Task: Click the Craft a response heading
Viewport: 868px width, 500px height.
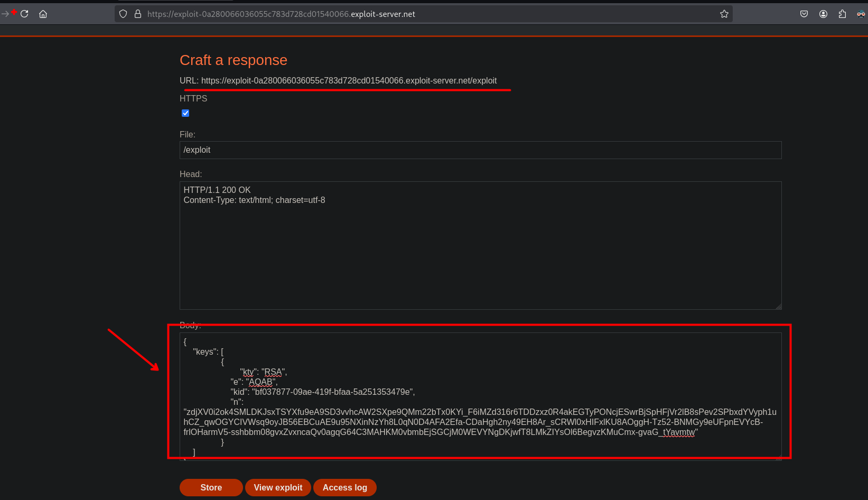Action: [234, 60]
